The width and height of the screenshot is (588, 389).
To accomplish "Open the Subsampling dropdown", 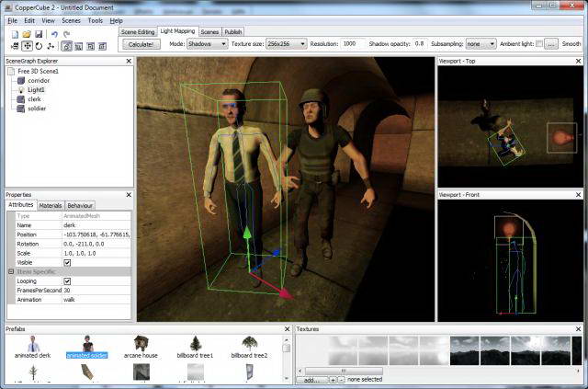I will [x=481, y=43].
